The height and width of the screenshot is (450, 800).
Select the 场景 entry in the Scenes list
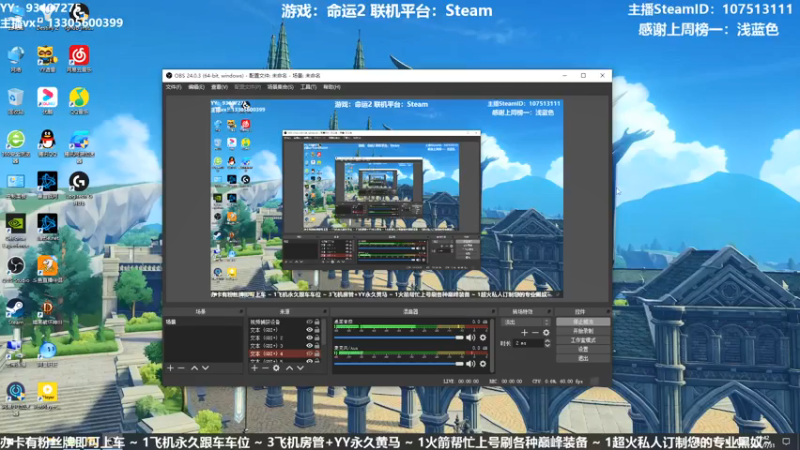pos(203,322)
